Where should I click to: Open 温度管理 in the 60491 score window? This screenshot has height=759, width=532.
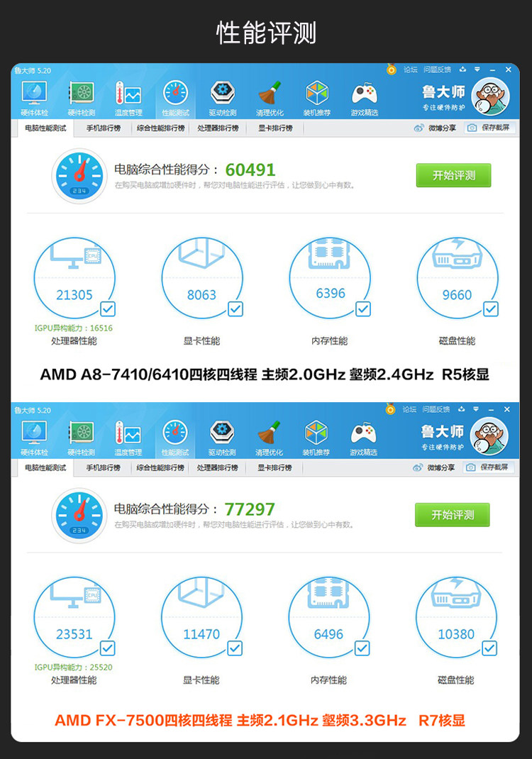click(x=128, y=99)
